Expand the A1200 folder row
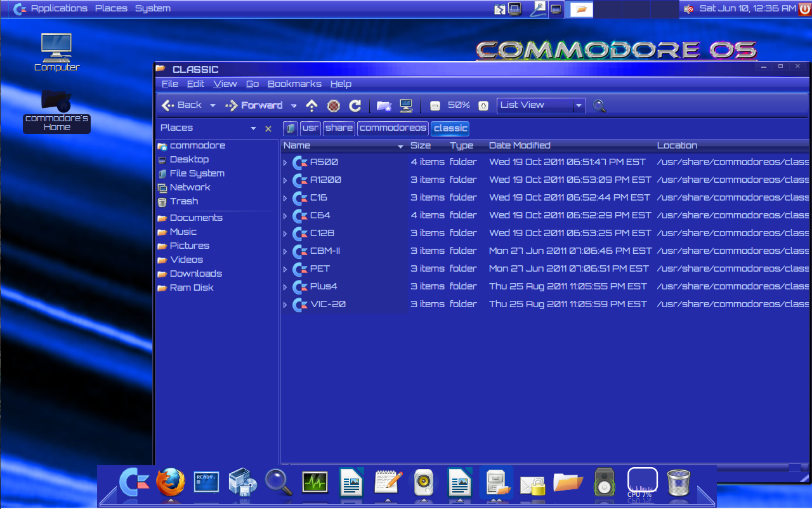Screen dimensions: 812x509 [x=285, y=180]
